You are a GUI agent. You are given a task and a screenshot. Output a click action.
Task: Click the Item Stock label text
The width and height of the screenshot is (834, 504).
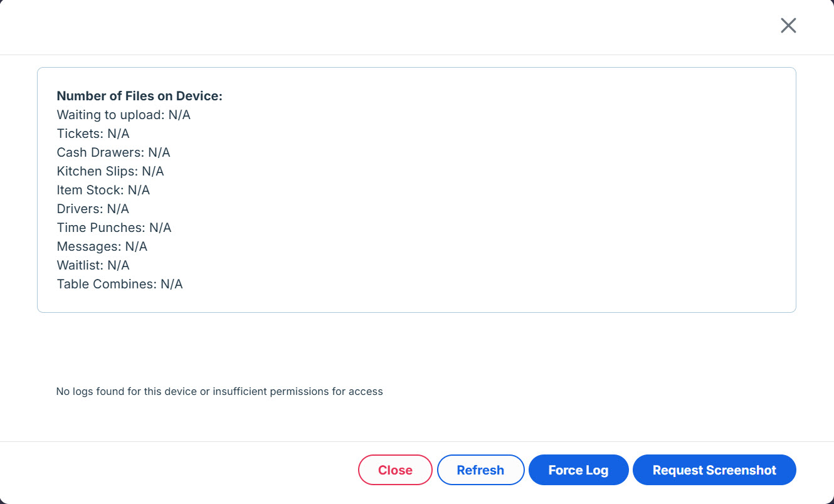pos(90,190)
